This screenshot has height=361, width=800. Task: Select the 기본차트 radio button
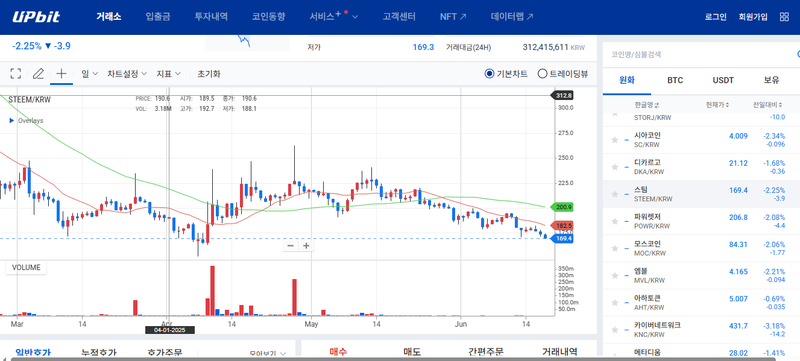coord(489,74)
